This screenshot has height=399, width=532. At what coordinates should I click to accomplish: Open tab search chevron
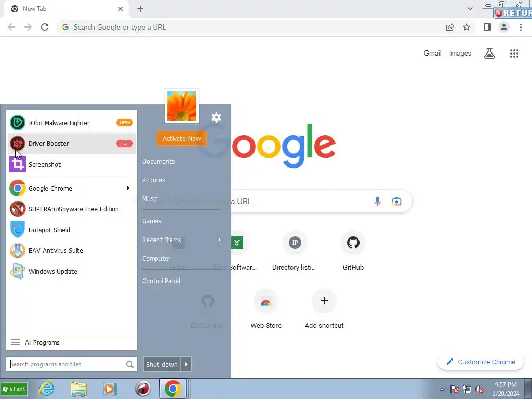pyautogui.click(x=470, y=9)
